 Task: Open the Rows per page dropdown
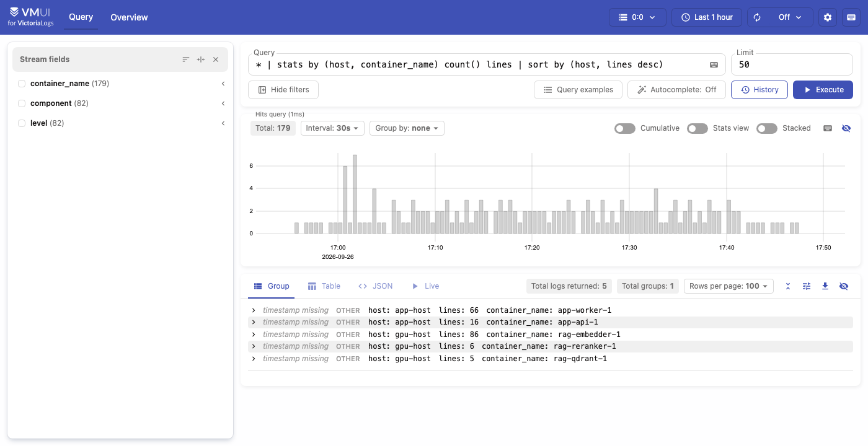[728, 286]
